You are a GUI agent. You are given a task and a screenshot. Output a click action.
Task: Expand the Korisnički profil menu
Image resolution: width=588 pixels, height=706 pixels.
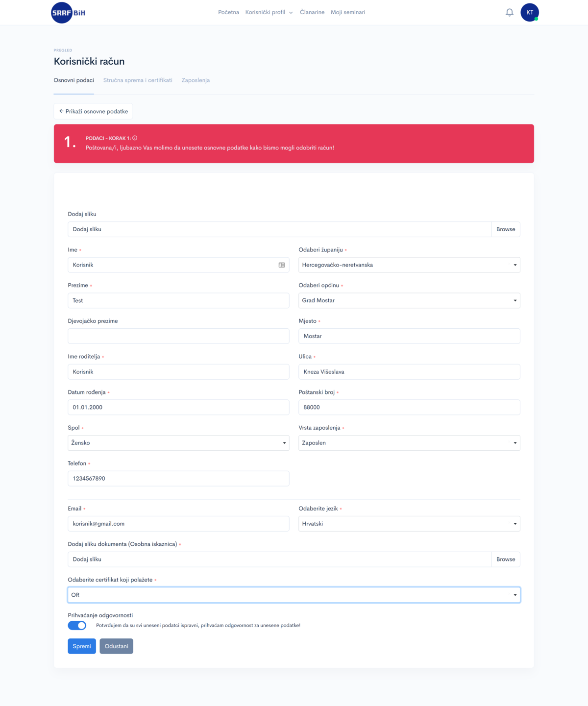click(269, 12)
